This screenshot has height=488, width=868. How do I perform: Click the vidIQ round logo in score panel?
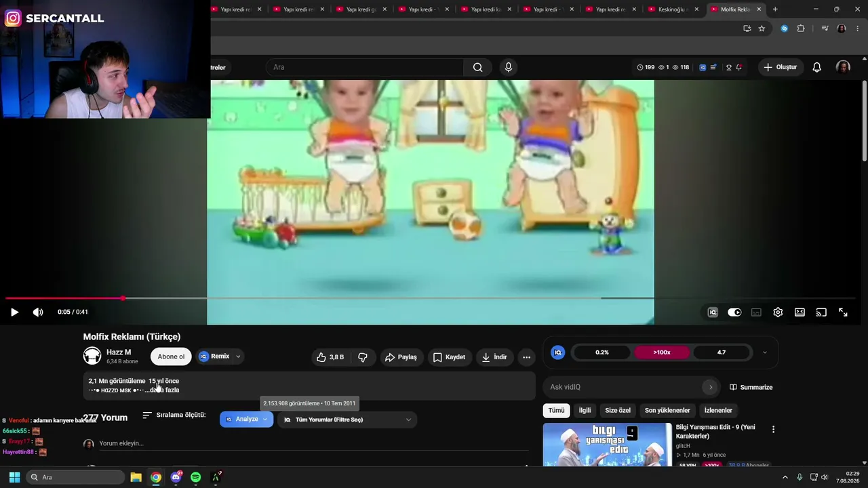(557, 352)
